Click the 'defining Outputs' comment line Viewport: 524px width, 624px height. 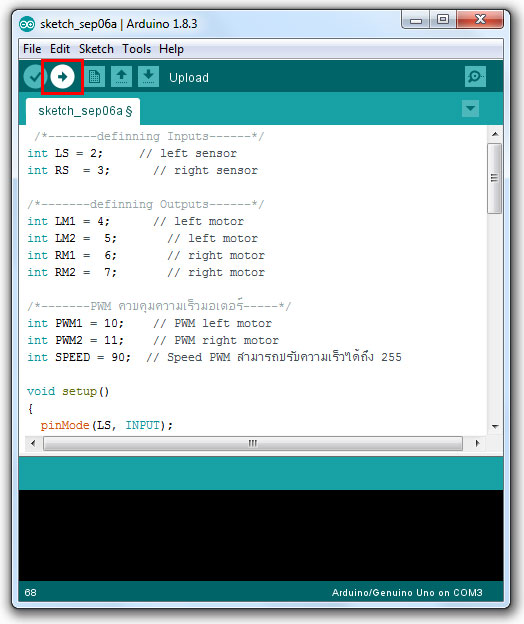[x=146, y=205]
